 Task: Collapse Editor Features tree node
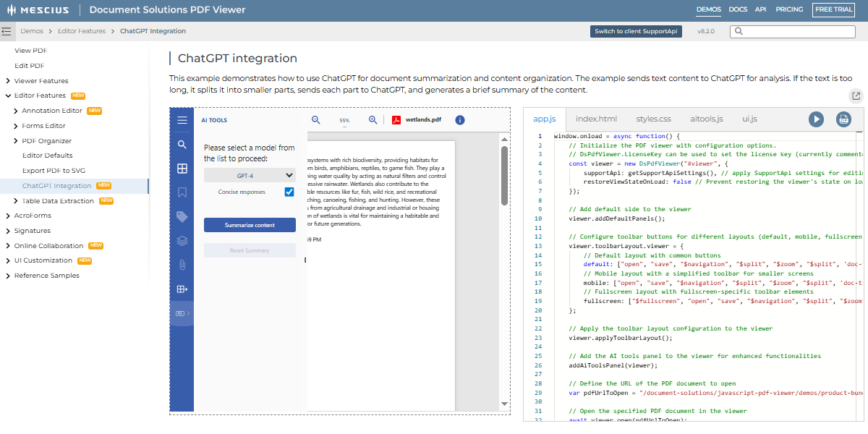[x=7, y=95]
